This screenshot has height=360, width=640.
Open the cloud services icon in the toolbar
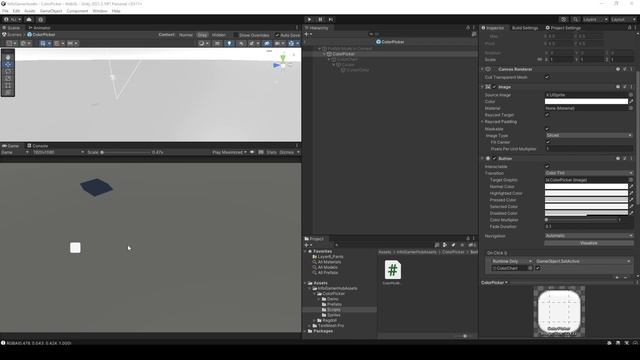coord(29,19)
